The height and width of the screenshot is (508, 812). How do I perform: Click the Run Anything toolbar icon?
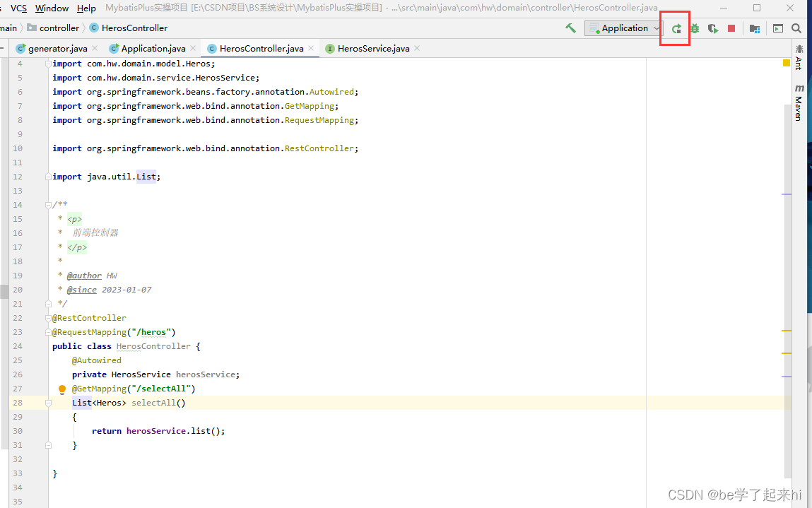778,28
